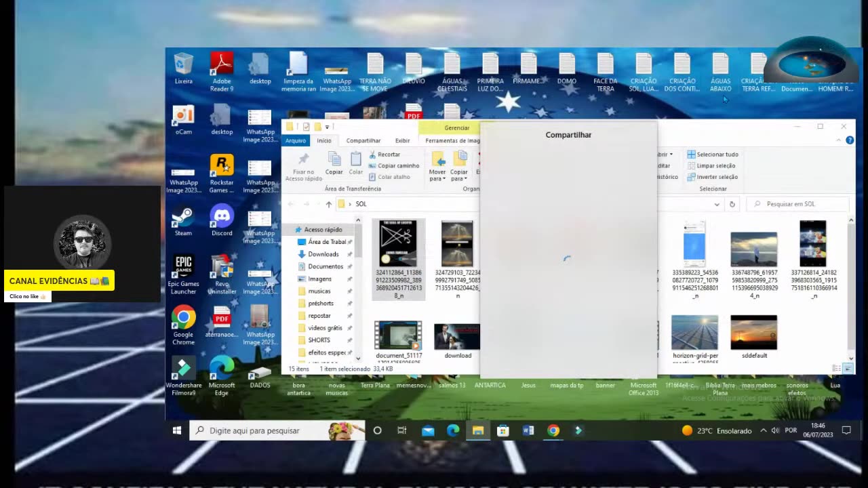Open Revo Uninstaller desktop icon
Viewport: 868px width, 488px height.
coord(222,274)
